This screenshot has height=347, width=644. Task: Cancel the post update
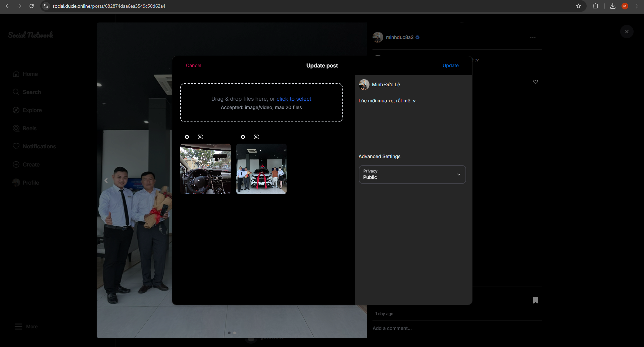pyautogui.click(x=194, y=65)
